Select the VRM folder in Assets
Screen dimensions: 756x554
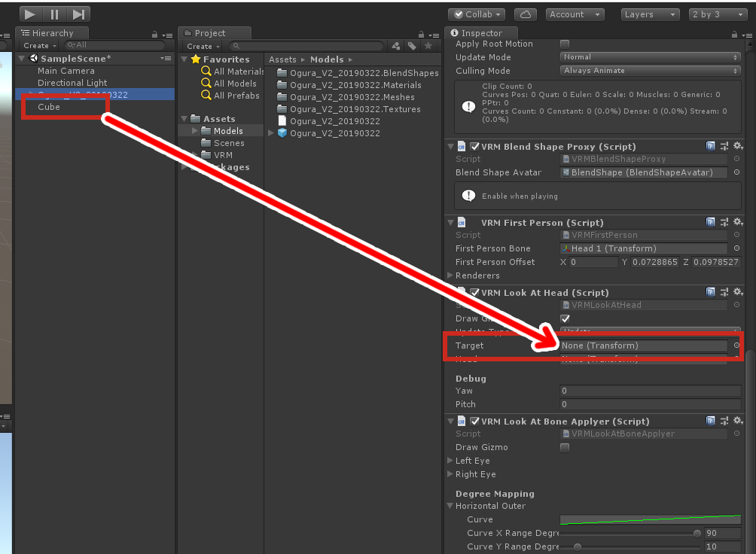coord(217,155)
